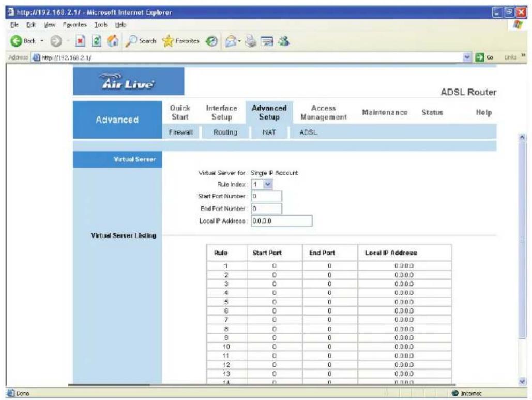532x400 pixels.
Task: Open the View menu
Action: point(50,25)
